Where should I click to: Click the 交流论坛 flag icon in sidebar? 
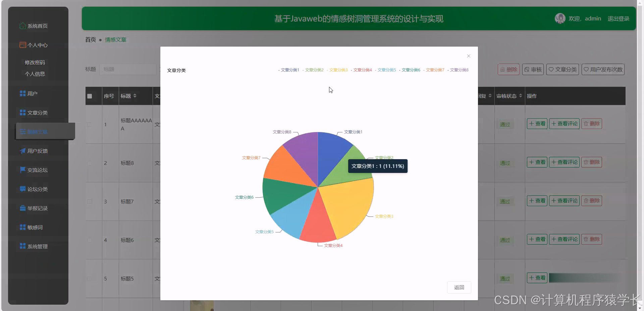click(22, 170)
